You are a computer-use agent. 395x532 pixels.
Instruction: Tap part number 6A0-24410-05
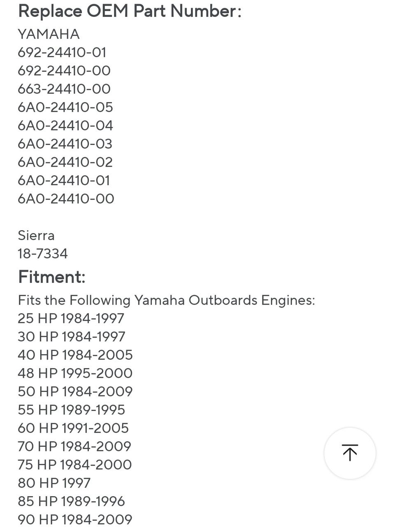pos(65,107)
